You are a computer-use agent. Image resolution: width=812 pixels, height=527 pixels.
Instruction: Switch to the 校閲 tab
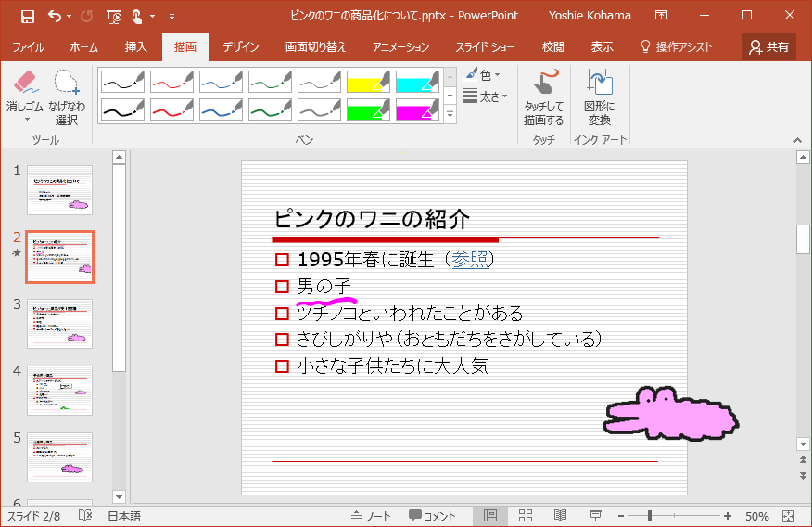point(553,47)
